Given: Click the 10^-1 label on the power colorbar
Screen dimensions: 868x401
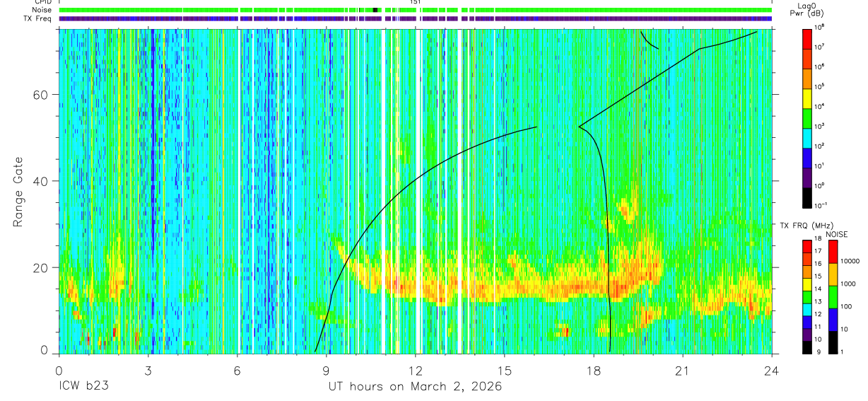Looking at the screenshot, I should click(x=821, y=205).
